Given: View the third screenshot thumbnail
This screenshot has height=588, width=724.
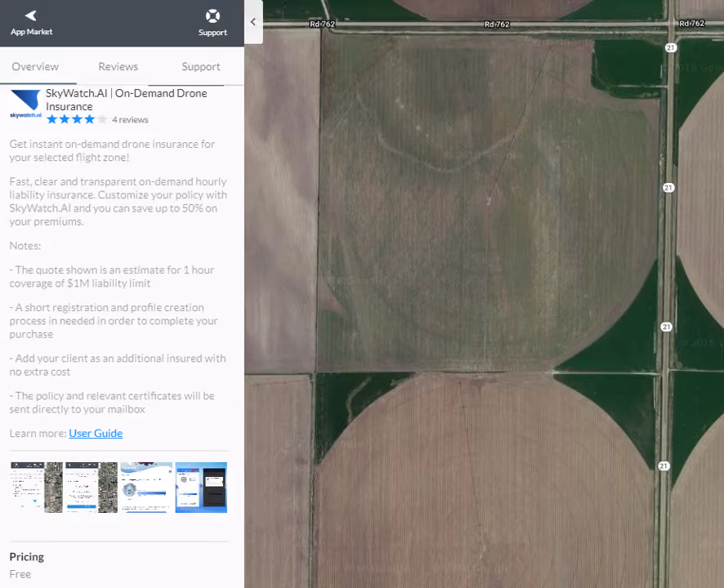Looking at the screenshot, I should [x=146, y=488].
